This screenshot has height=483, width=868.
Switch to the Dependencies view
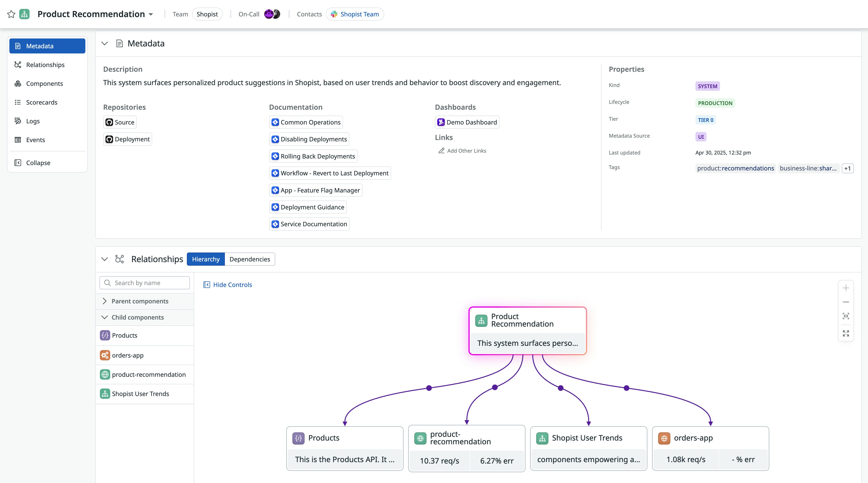(x=250, y=259)
